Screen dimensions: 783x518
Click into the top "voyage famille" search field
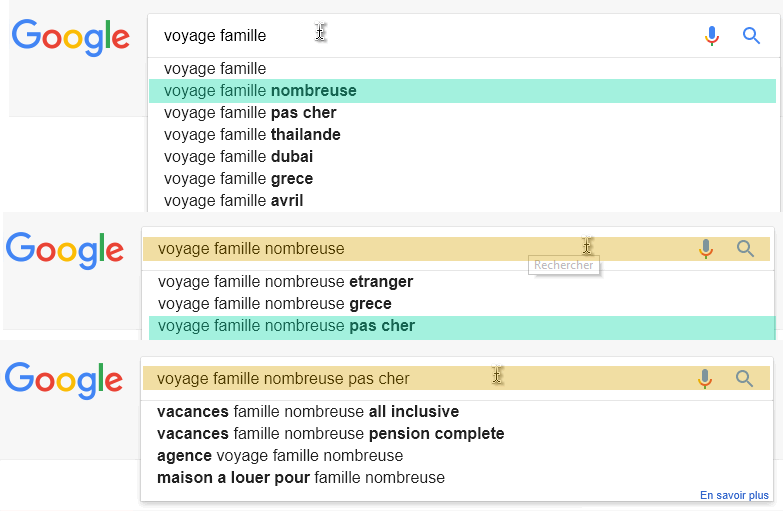[x=420, y=36]
